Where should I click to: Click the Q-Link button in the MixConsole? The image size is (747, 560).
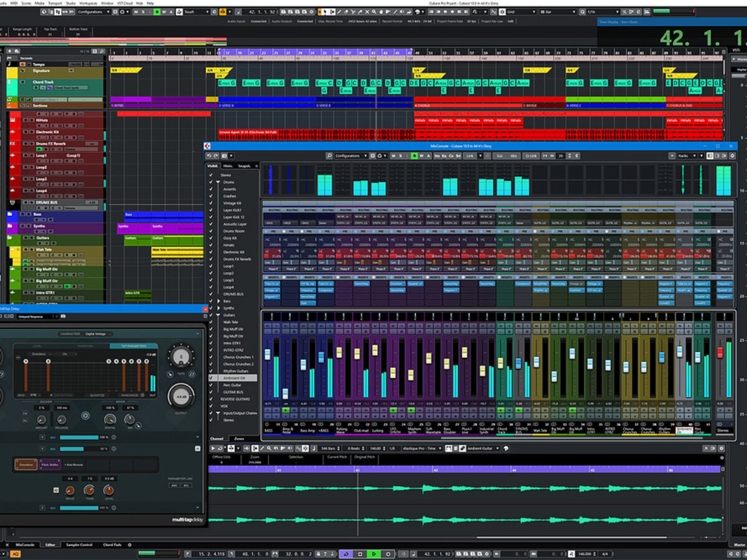click(530, 156)
